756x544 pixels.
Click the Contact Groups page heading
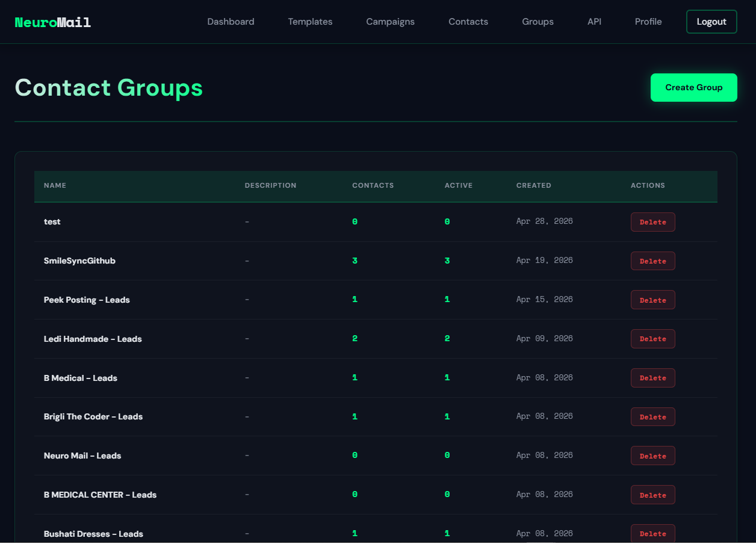[109, 87]
